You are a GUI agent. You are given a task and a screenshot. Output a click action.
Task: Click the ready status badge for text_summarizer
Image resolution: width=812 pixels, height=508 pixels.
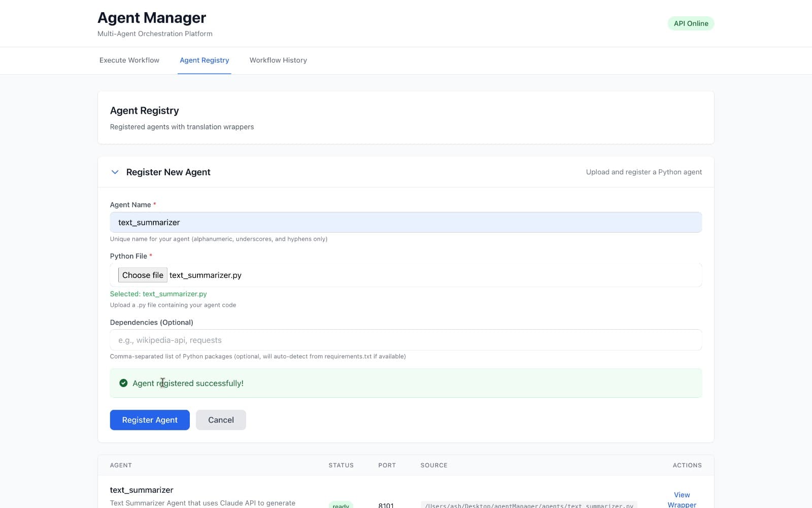tap(341, 505)
